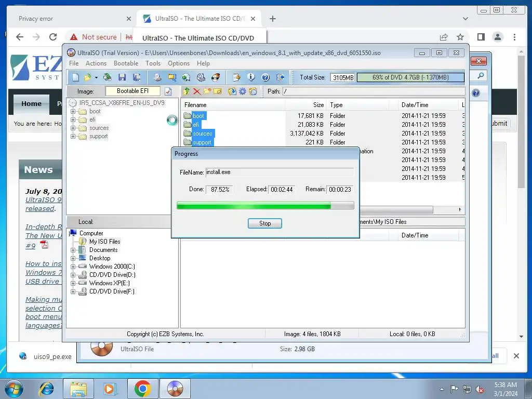Open the Bootable menu
This screenshot has height=399, width=532.
pyautogui.click(x=126, y=63)
